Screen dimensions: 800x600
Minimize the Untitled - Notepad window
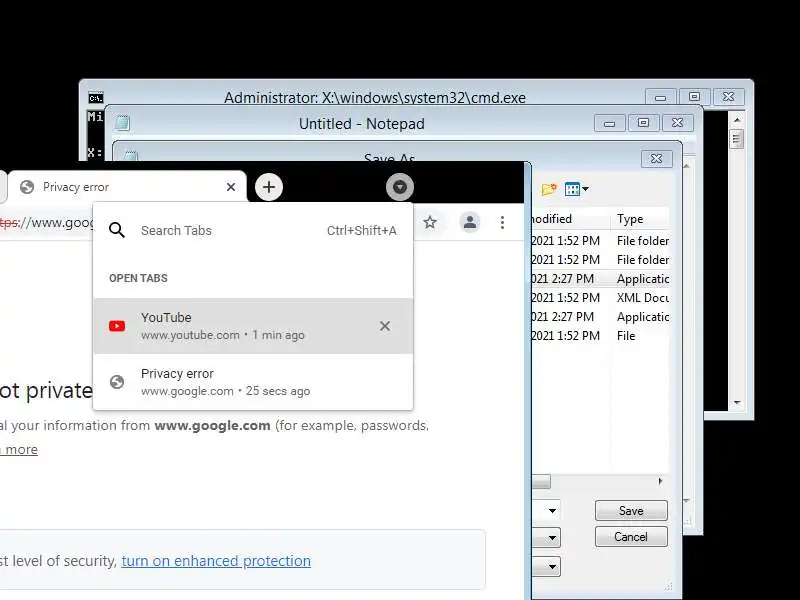click(x=610, y=123)
